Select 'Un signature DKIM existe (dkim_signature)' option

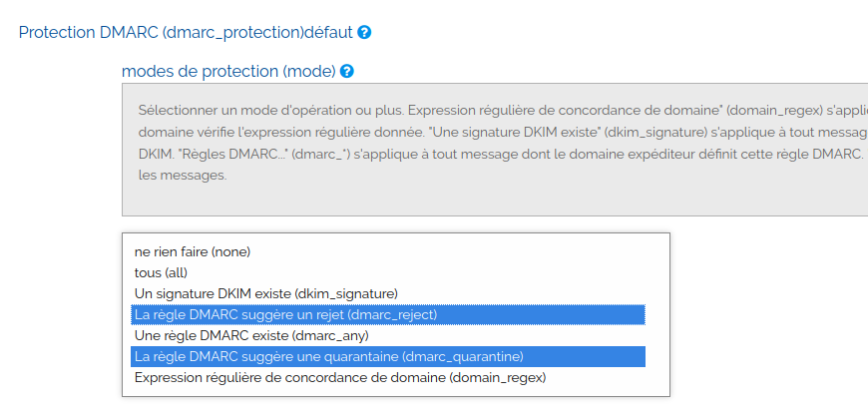click(x=266, y=293)
